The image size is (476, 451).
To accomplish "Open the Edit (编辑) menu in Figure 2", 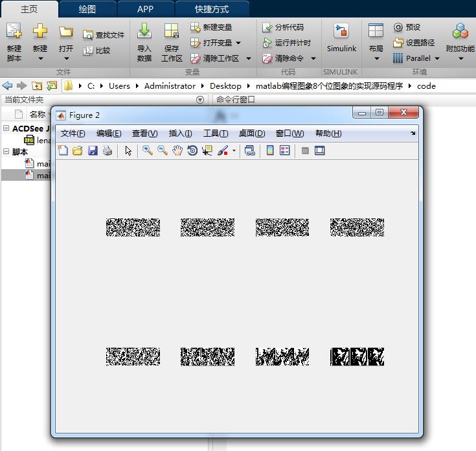I will coord(109,133).
